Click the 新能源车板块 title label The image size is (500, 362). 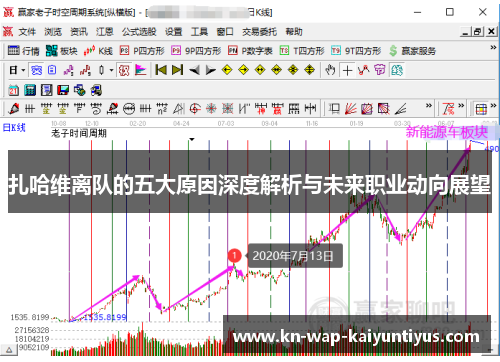pyautogui.click(x=447, y=132)
